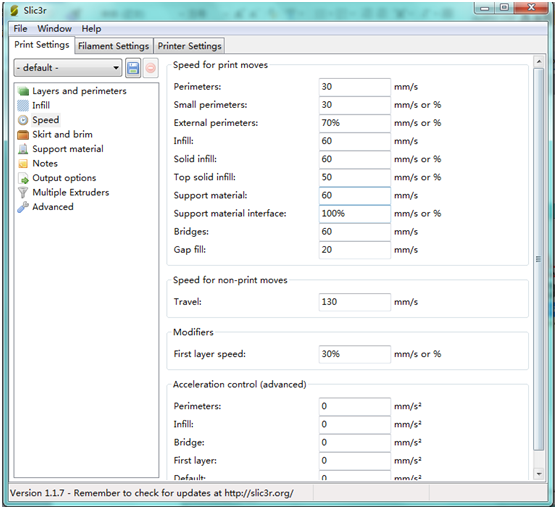Image resolution: width=557 pixels, height=509 pixels.
Task: Switch to Filament Settings tab
Action: tap(114, 46)
